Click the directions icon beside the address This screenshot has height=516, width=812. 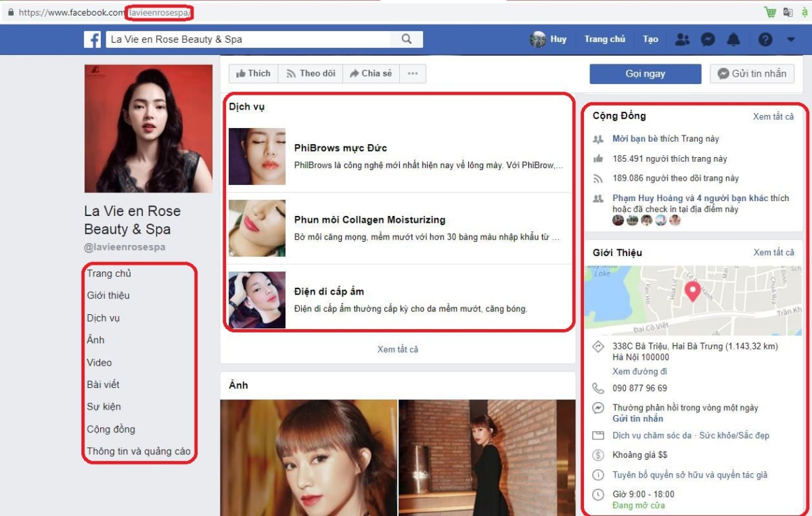(598, 347)
